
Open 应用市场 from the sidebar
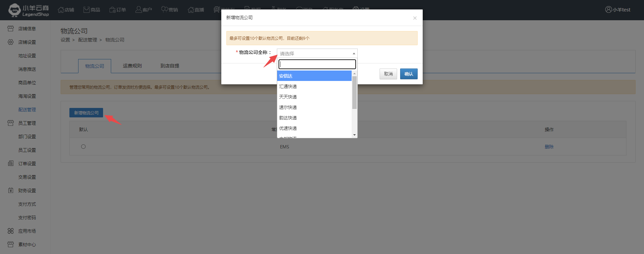pos(27,231)
